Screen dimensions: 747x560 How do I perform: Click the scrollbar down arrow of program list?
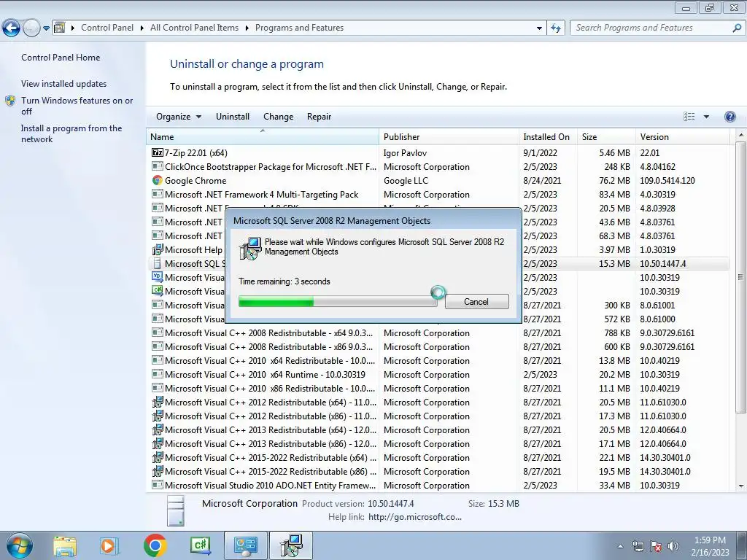[x=740, y=486]
